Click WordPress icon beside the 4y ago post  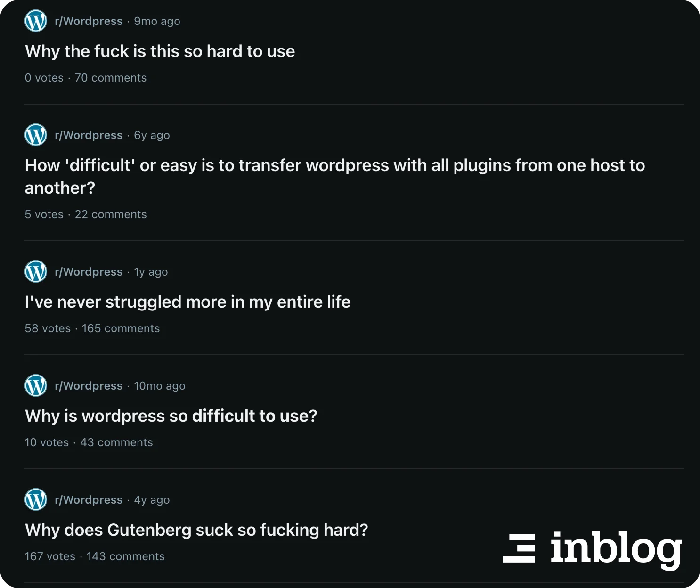(36, 500)
